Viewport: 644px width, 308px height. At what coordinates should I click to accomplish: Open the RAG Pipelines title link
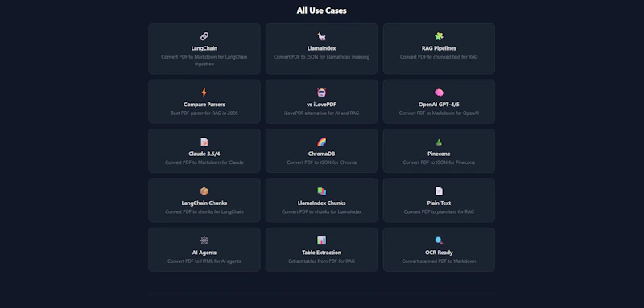click(439, 48)
